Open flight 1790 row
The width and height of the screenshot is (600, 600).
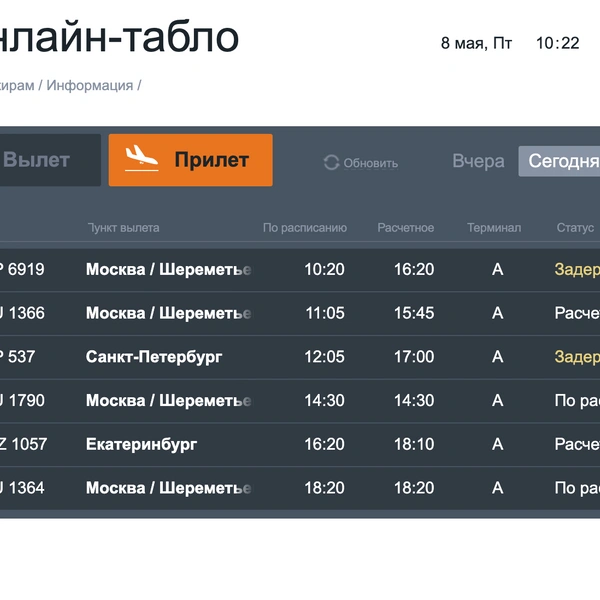(x=300, y=401)
